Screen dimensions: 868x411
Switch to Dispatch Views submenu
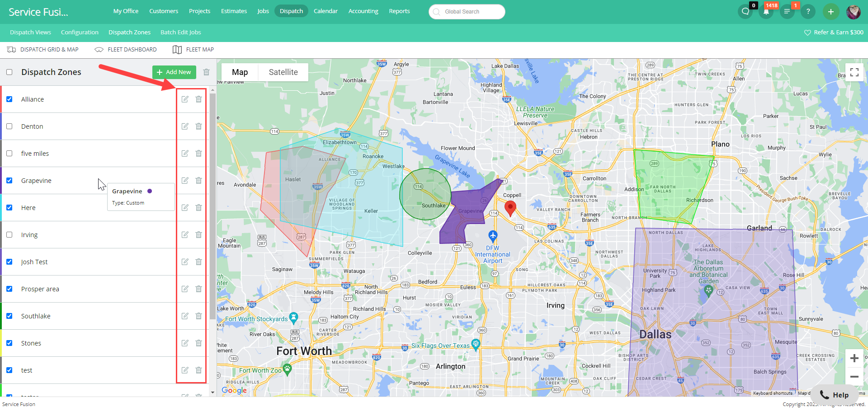(x=30, y=33)
